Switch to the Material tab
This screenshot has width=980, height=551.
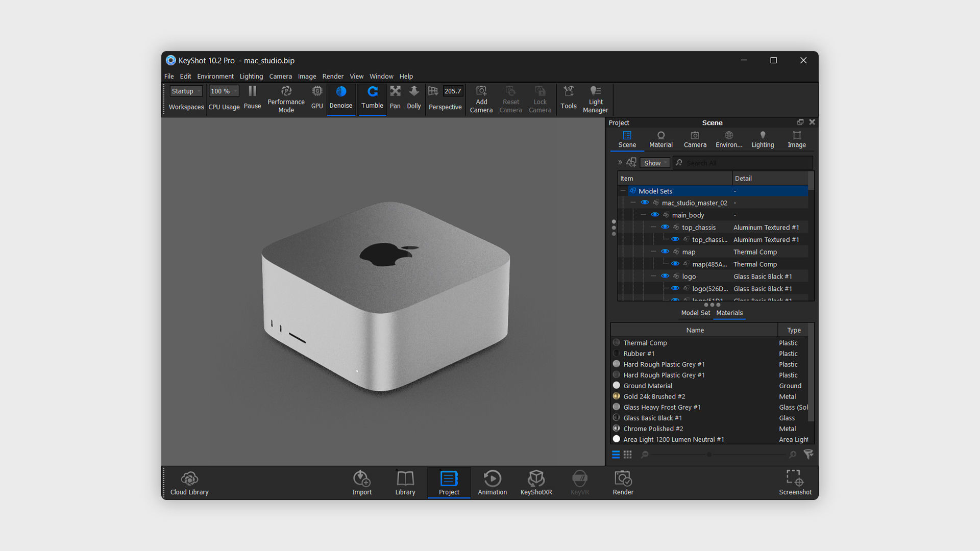tap(661, 140)
